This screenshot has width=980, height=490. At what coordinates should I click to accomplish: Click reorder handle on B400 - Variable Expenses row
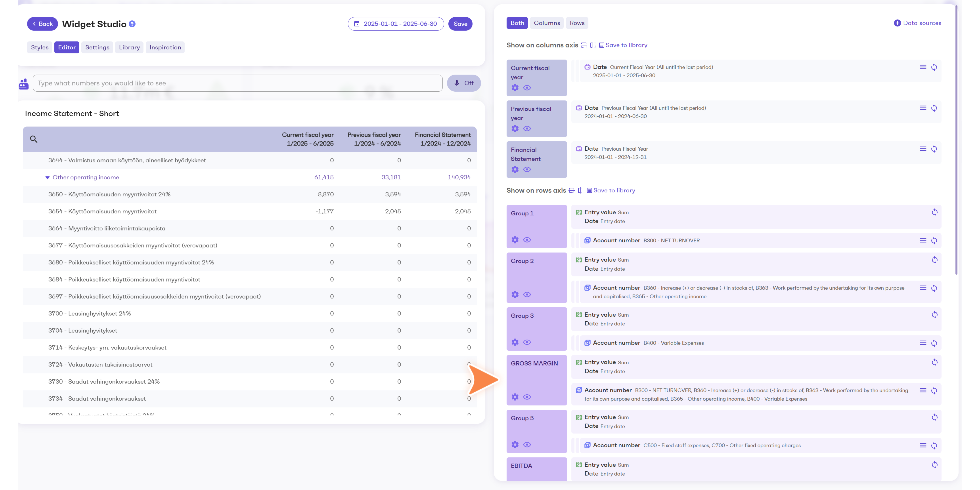click(923, 343)
